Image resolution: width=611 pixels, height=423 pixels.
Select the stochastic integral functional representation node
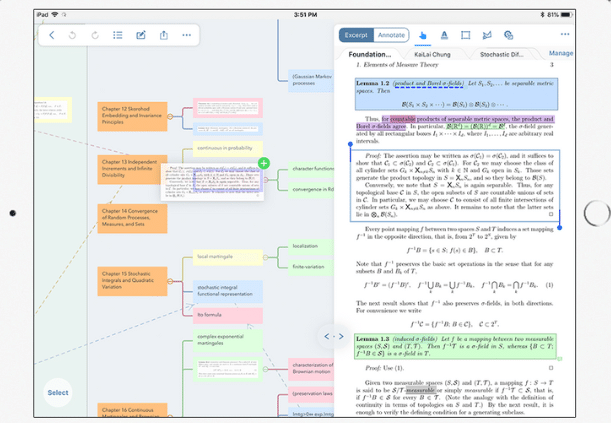[228, 291]
